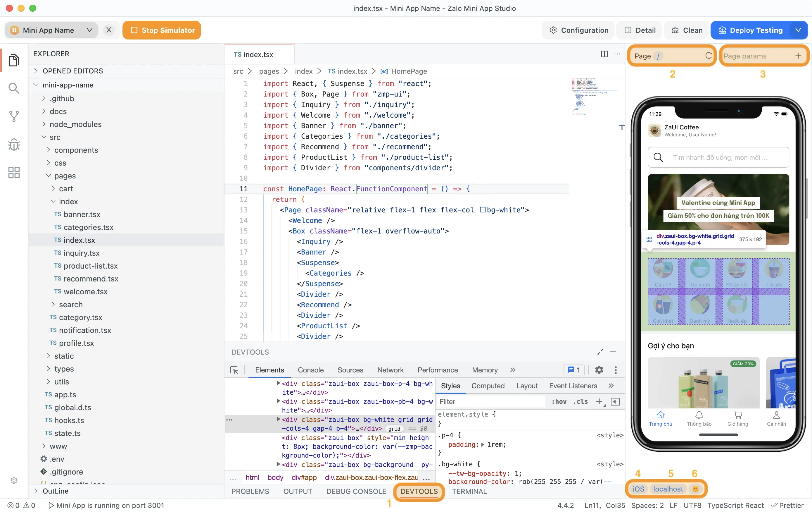812x512 pixels.
Task: Click the Split Editor icon in editor
Action: point(604,54)
